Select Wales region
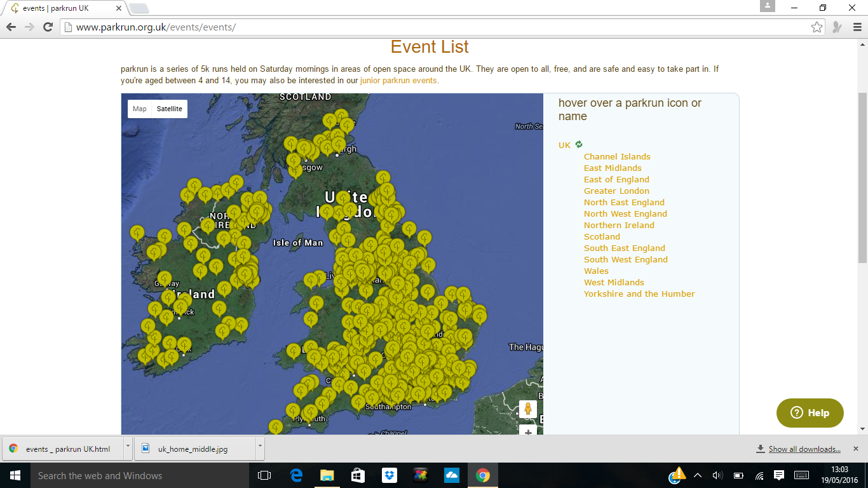The width and height of the screenshot is (868, 488). point(596,271)
